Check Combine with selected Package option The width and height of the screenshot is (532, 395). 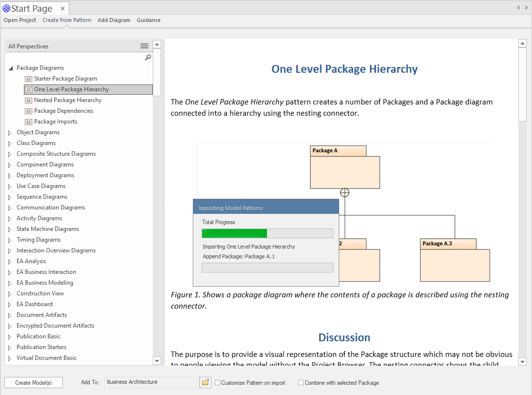click(x=301, y=383)
